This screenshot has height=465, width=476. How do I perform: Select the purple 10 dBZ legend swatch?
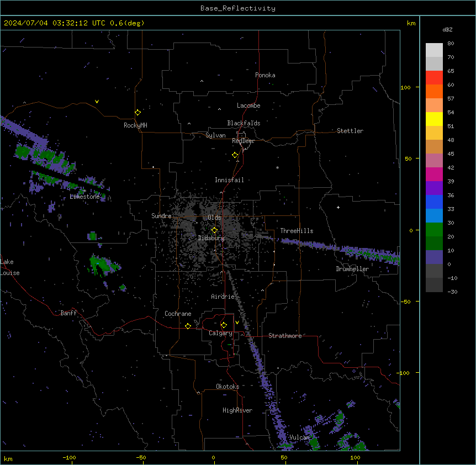434,257
